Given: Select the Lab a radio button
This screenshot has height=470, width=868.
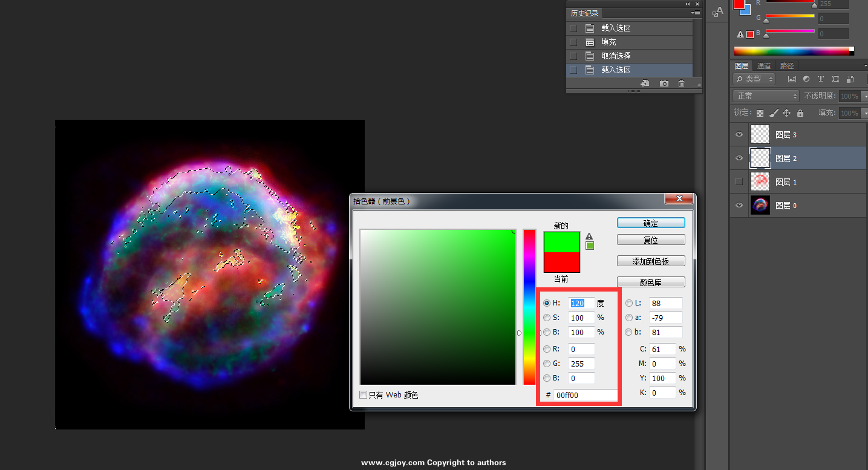Looking at the screenshot, I should pos(629,318).
